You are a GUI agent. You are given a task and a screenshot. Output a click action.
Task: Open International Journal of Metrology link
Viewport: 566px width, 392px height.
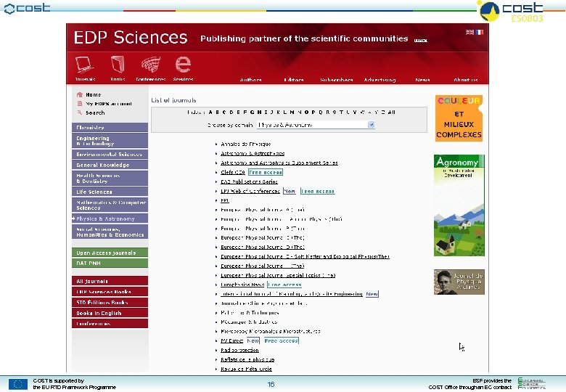click(291, 294)
